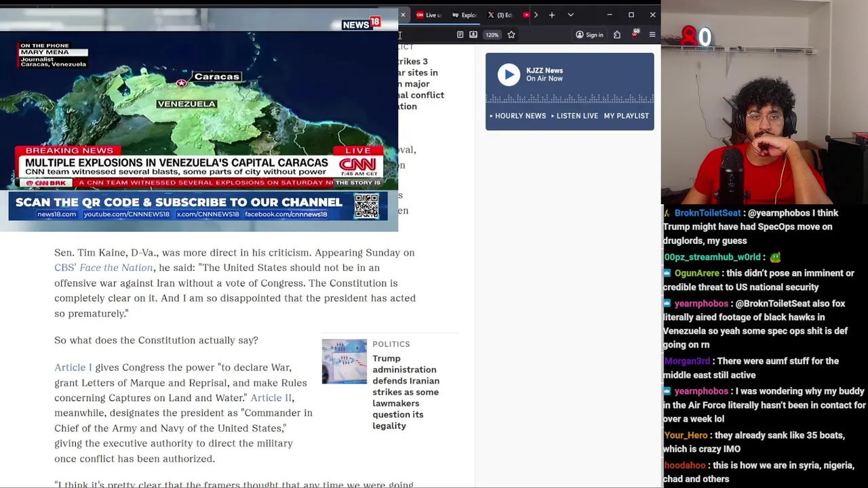Expand the list all tabs dropdown
The width and height of the screenshot is (868, 488).
click(x=570, y=15)
